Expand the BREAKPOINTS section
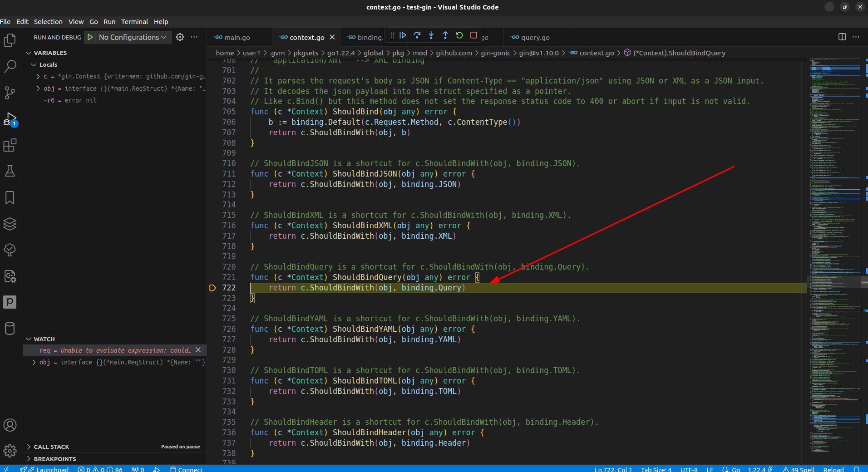This screenshot has height=472, width=868. click(55, 459)
